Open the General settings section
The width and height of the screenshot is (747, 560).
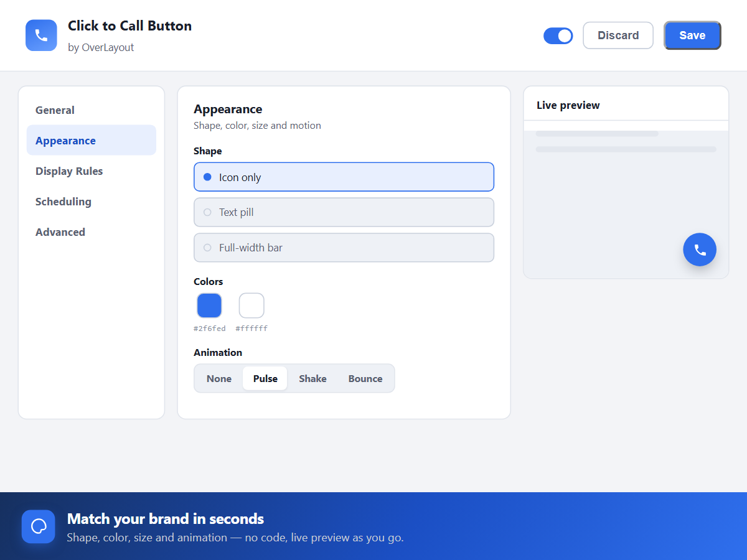click(x=92, y=110)
